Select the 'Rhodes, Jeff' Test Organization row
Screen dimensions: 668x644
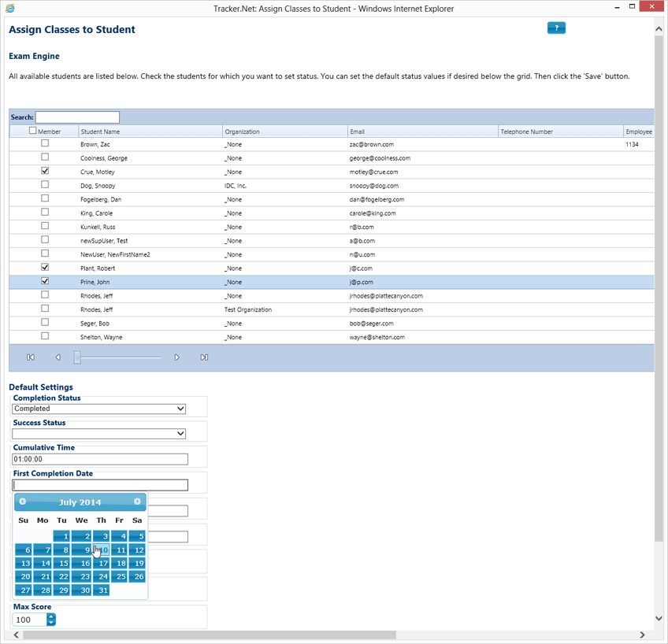[x=332, y=309]
